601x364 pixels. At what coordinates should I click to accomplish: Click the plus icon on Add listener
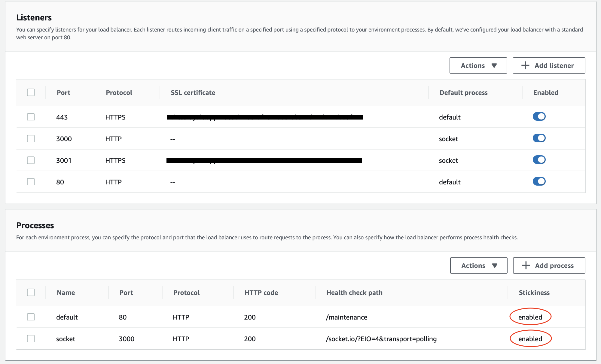point(525,65)
